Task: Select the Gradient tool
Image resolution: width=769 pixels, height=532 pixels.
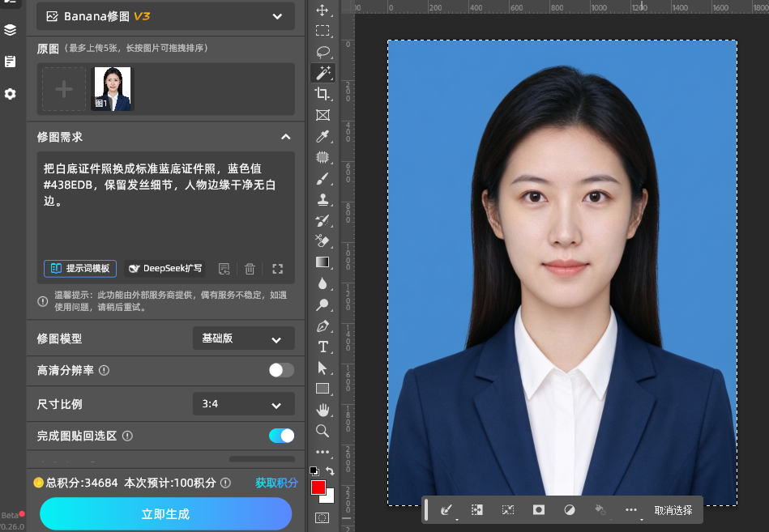Action: 323,262
